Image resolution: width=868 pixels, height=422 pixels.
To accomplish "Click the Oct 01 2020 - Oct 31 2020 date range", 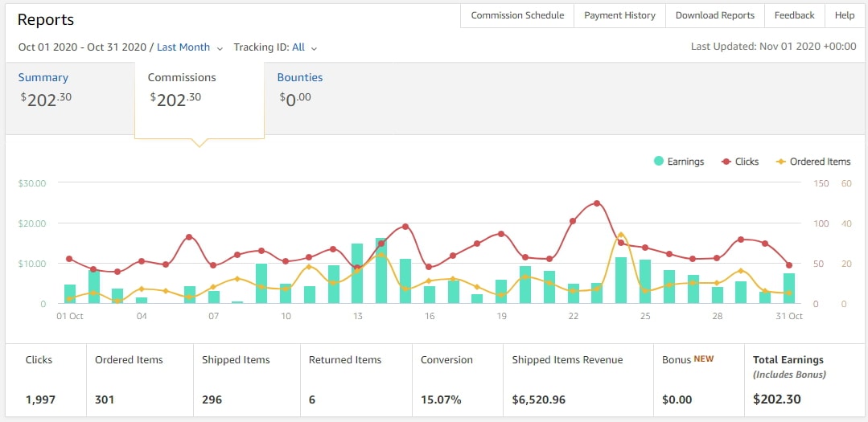I will click(x=82, y=47).
